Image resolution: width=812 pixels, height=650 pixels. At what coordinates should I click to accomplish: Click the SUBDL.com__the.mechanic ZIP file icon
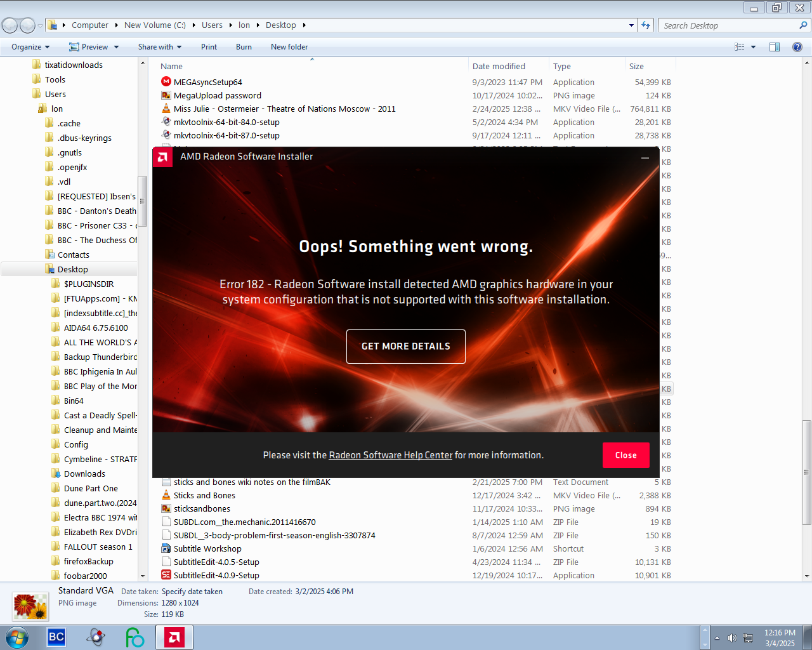[x=166, y=522]
